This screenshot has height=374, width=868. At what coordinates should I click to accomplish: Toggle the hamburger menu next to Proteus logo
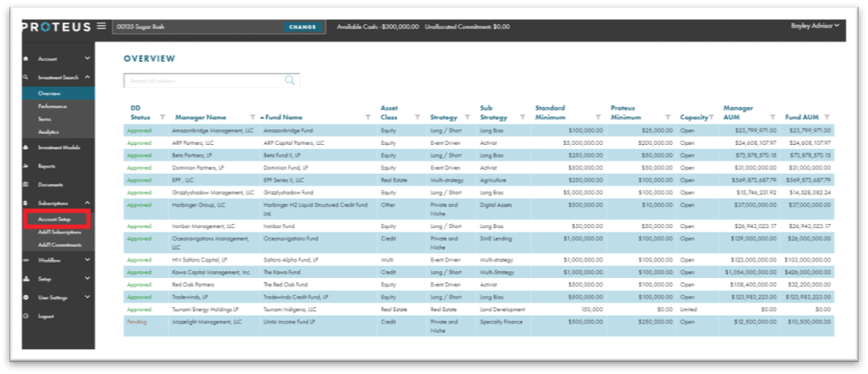coord(101,26)
